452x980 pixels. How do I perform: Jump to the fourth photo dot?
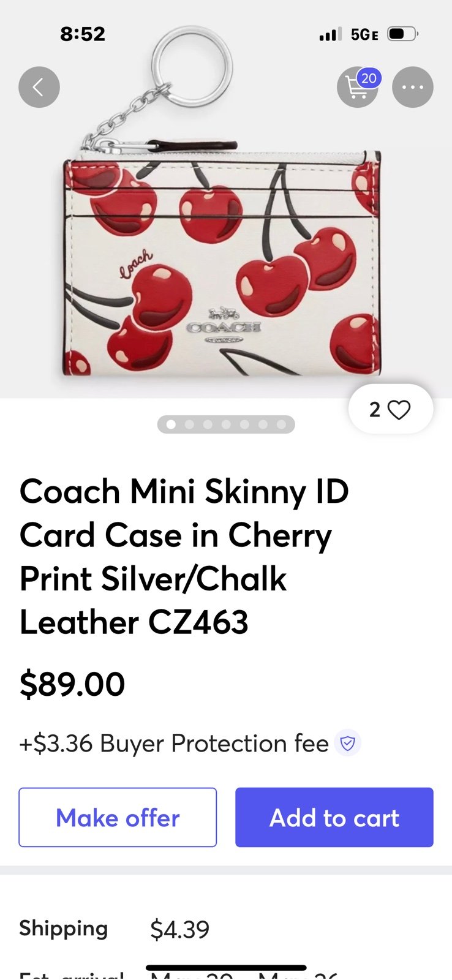click(226, 424)
